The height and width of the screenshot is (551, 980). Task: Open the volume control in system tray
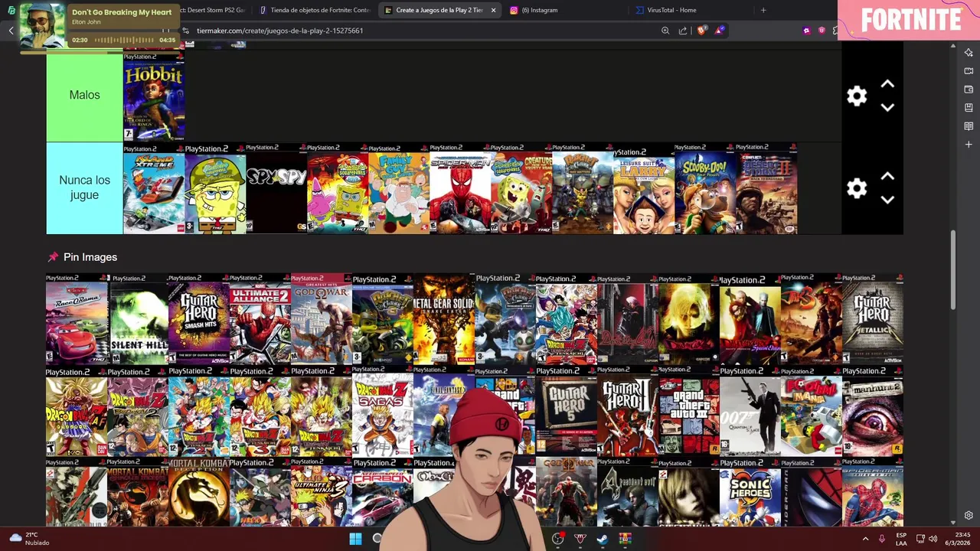(x=933, y=539)
